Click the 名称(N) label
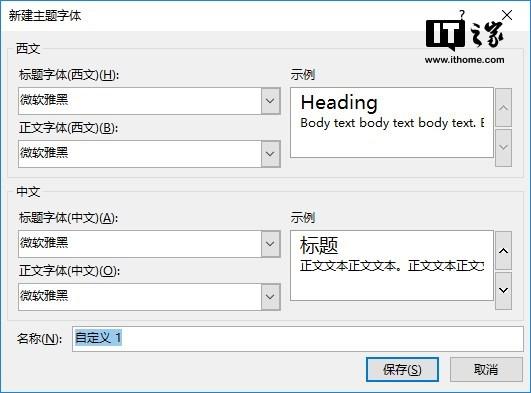531x393 pixels. point(40,338)
